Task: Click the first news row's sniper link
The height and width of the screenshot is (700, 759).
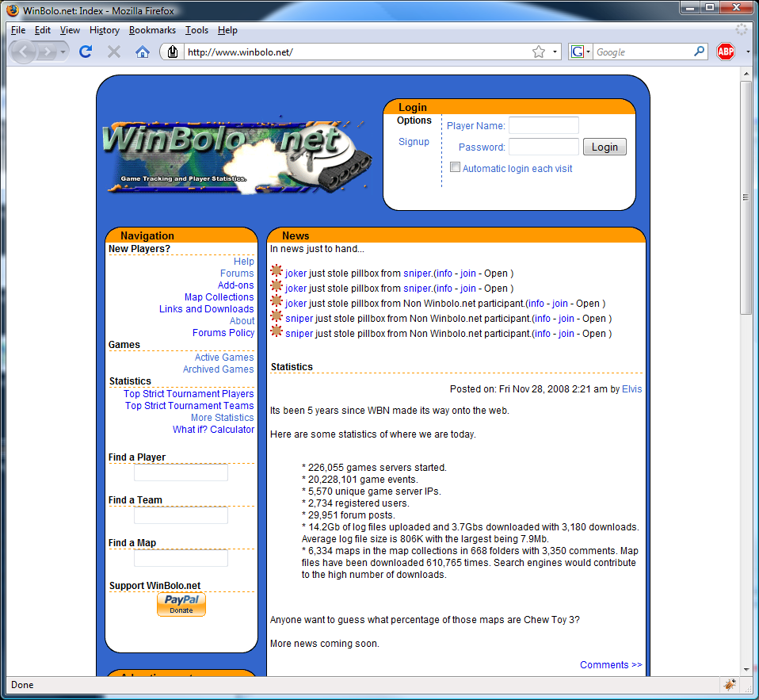Action: tap(418, 273)
